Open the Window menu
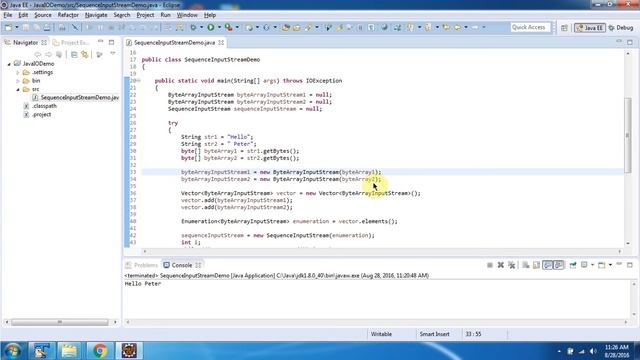 [187, 15]
